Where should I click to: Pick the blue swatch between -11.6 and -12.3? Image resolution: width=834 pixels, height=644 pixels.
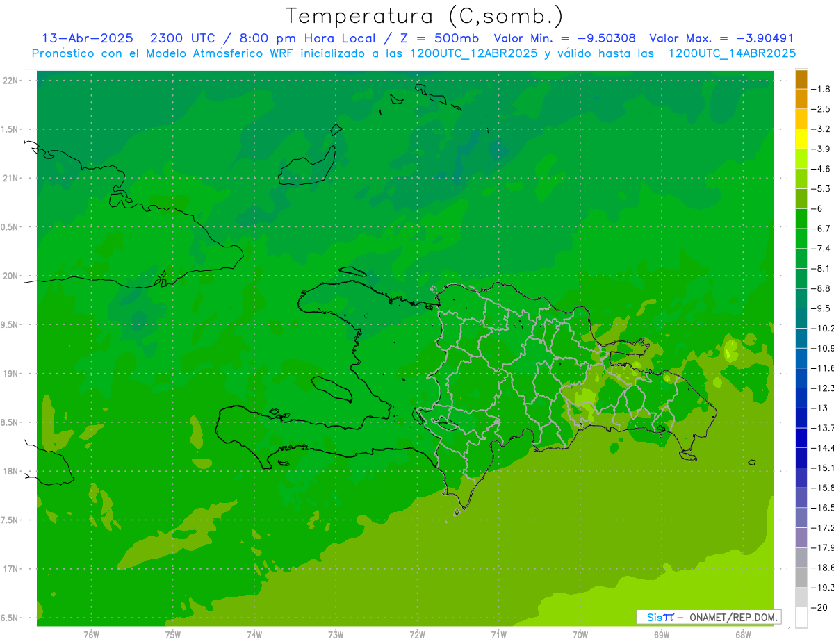801,378
